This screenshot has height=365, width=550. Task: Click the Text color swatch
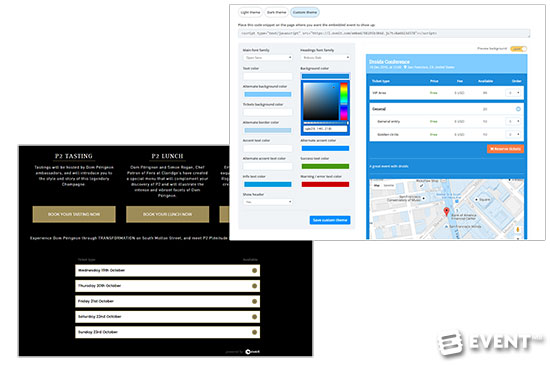268,76
